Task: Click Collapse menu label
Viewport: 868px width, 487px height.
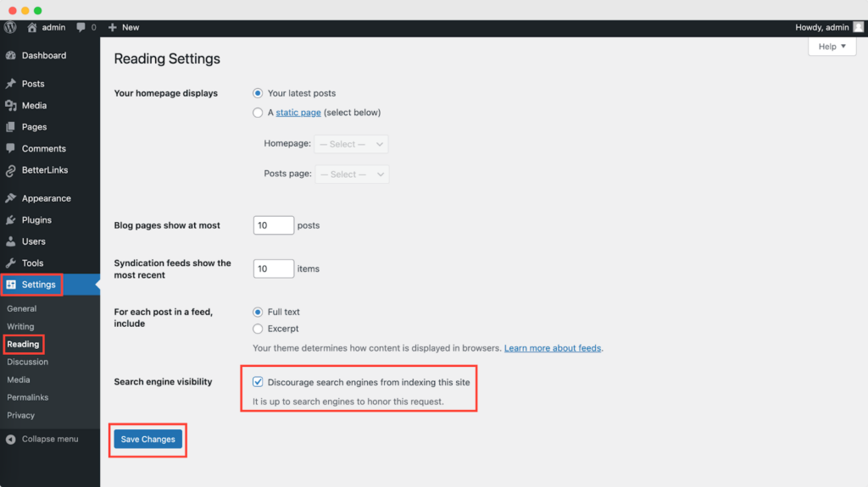Action: [50, 440]
